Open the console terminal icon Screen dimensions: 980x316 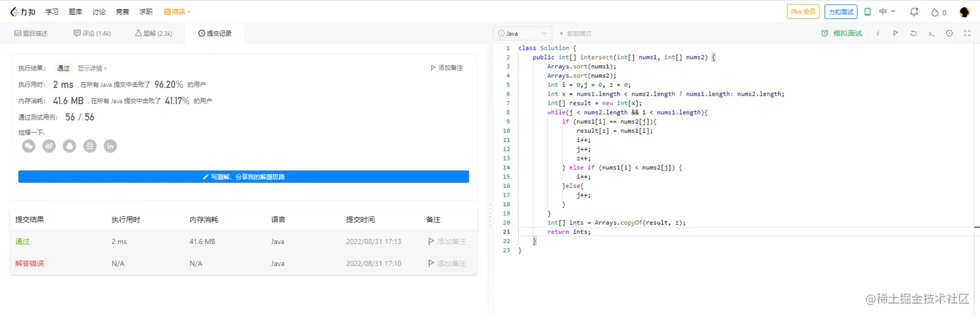[931, 33]
